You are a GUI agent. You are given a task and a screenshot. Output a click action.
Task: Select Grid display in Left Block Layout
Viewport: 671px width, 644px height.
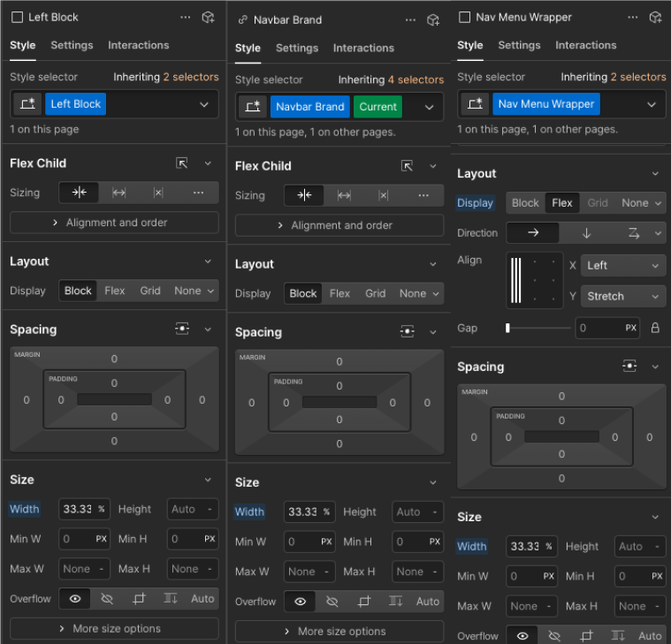[x=150, y=291]
